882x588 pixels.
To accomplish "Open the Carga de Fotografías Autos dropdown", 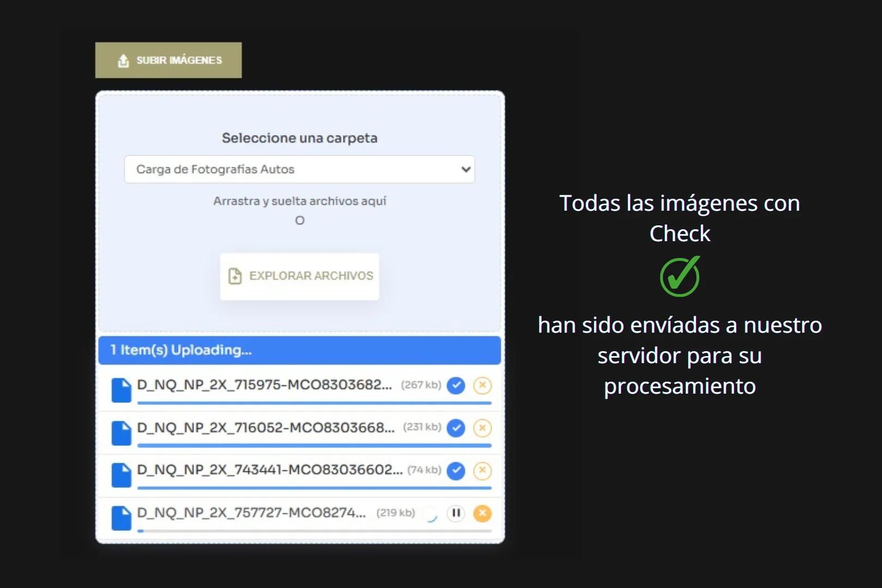I will tap(299, 169).
